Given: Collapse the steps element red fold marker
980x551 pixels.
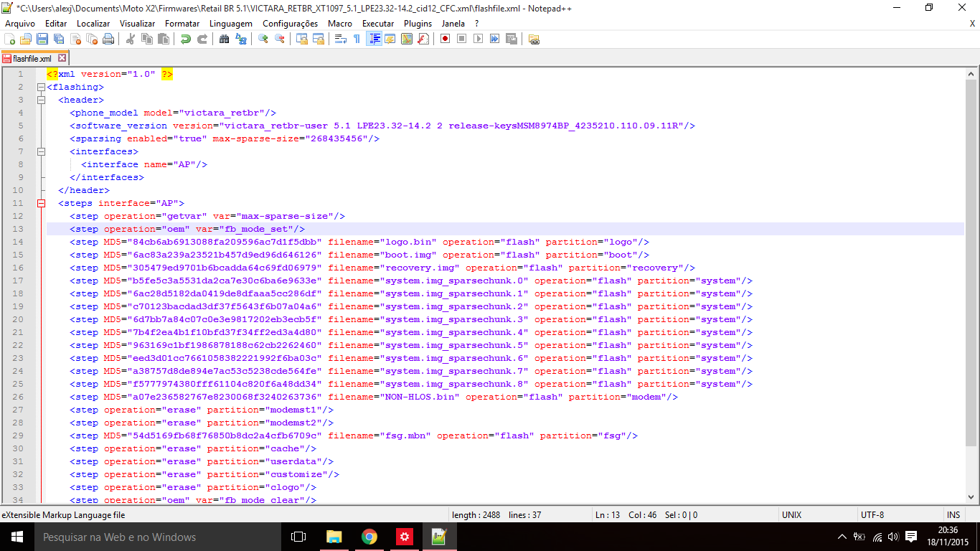Looking at the screenshot, I should point(41,203).
